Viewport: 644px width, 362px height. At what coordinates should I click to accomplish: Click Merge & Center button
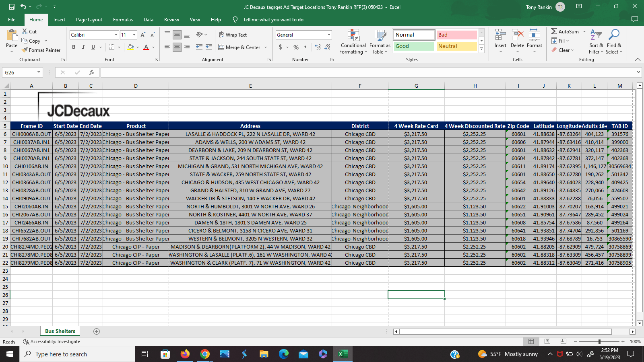click(x=239, y=47)
